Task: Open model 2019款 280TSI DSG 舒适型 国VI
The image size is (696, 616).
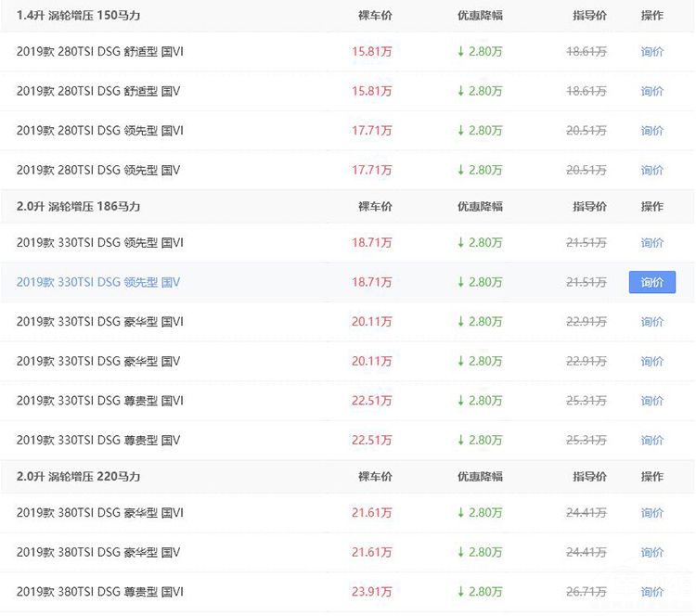Action: point(100,51)
